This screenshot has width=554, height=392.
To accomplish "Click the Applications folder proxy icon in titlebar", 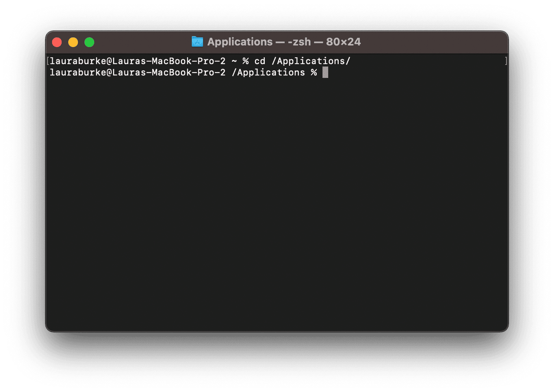I will [197, 42].
